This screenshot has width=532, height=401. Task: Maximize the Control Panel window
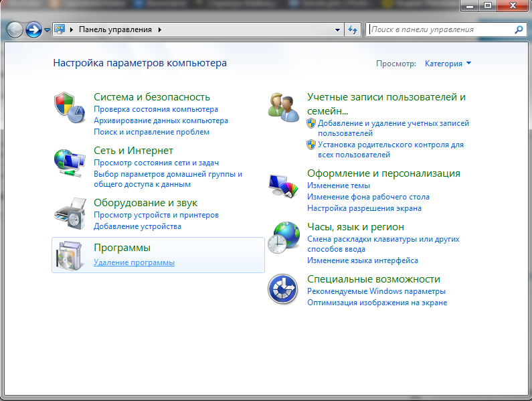coord(488,6)
